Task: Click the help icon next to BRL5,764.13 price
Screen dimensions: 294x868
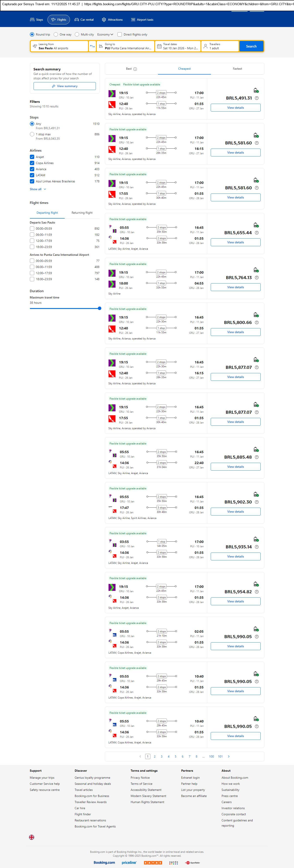Action: [257, 278]
